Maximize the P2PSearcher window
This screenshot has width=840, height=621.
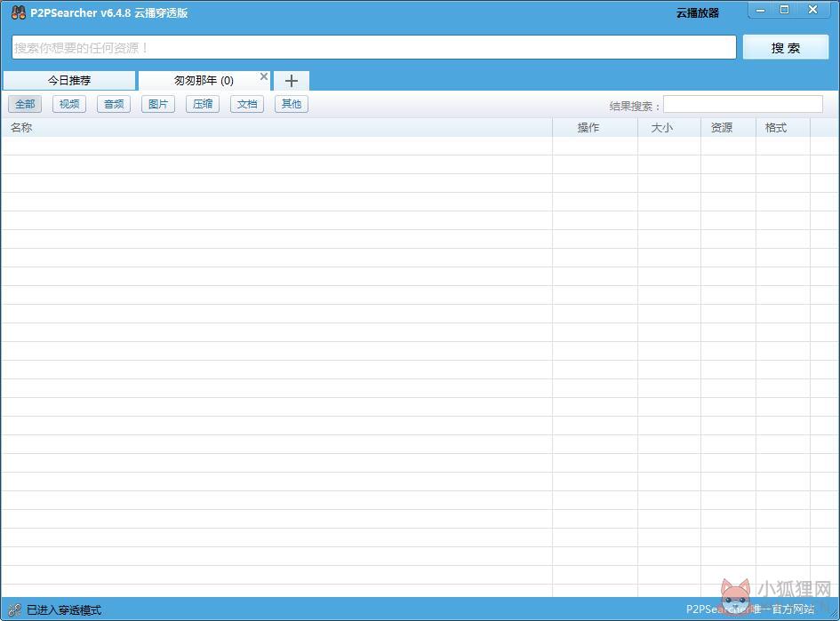(785, 10)
